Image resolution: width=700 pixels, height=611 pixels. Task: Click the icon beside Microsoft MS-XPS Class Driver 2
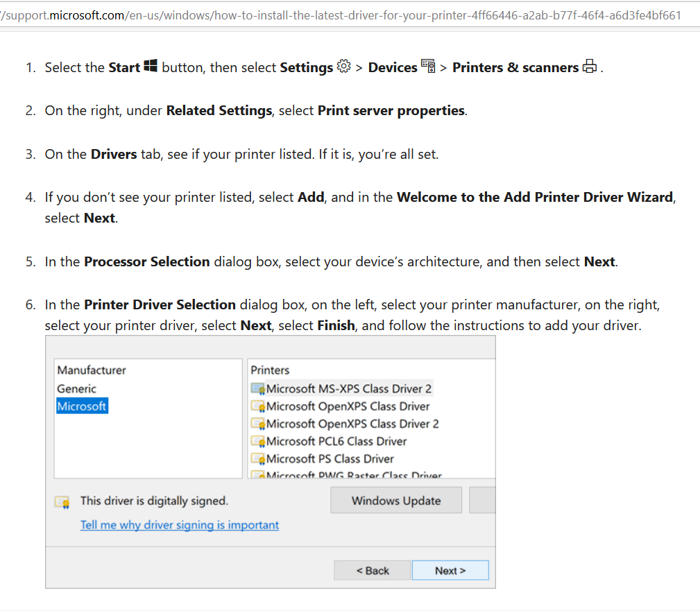pyautogui.click(x=258, y=389)
